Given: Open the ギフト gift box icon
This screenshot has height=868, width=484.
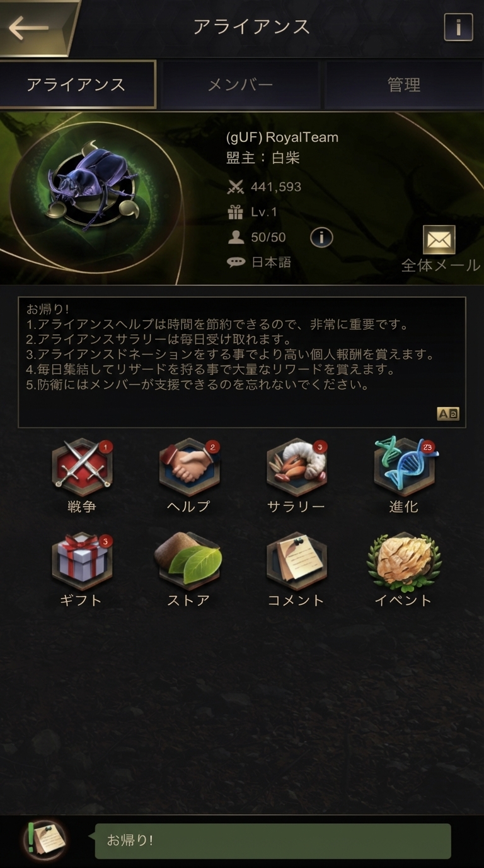Looking at the screenshot, I should tap(83, 561).
